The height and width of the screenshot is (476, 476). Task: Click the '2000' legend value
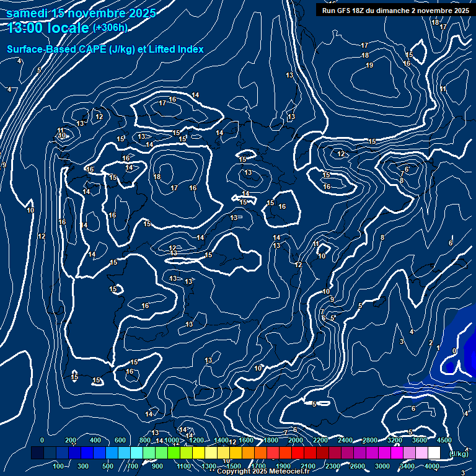pos(296,440)
